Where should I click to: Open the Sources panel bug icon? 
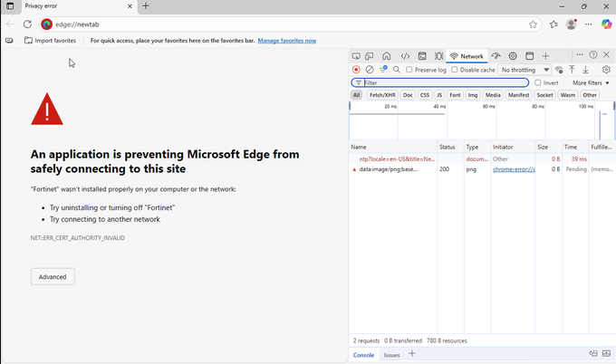point(439,56)
